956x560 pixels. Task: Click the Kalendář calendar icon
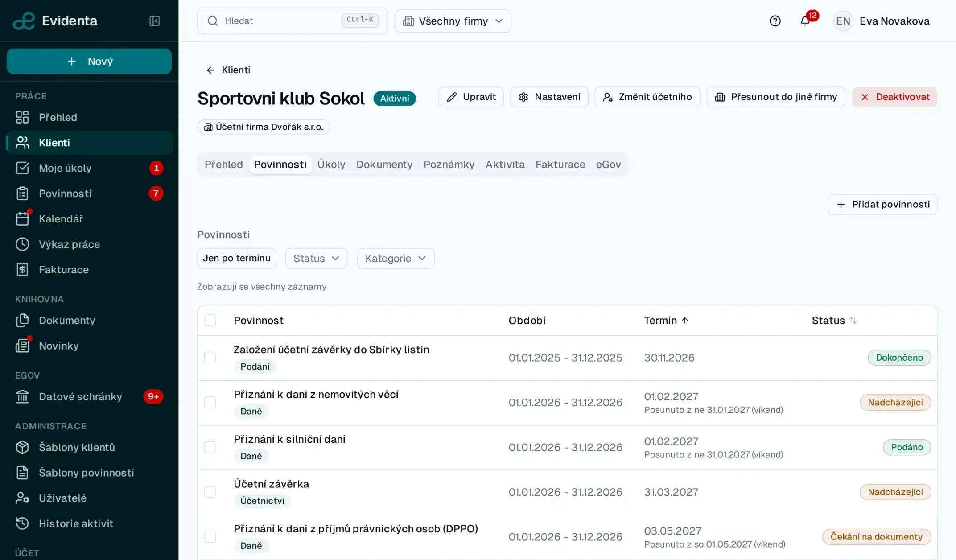tap(22, 219)
